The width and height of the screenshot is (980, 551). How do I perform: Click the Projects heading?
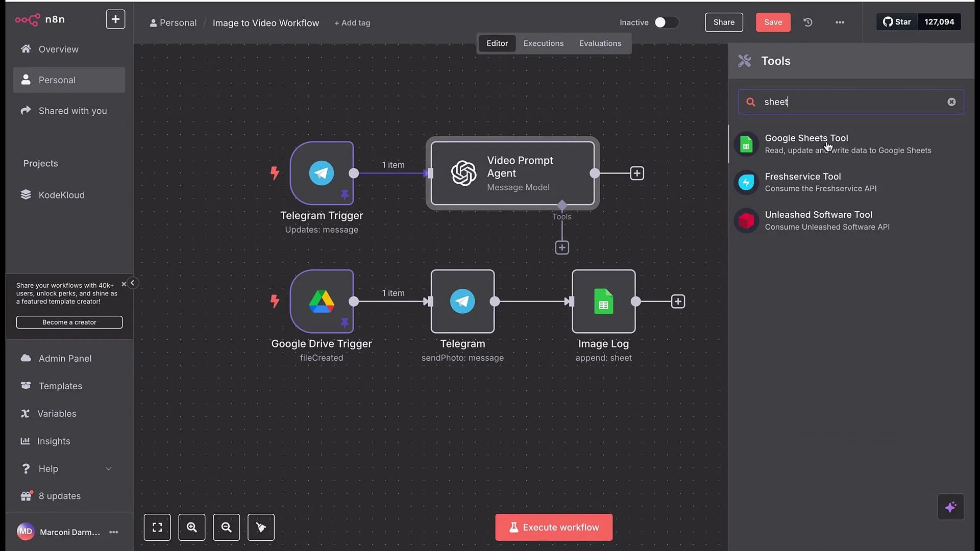tap(40, 163)
